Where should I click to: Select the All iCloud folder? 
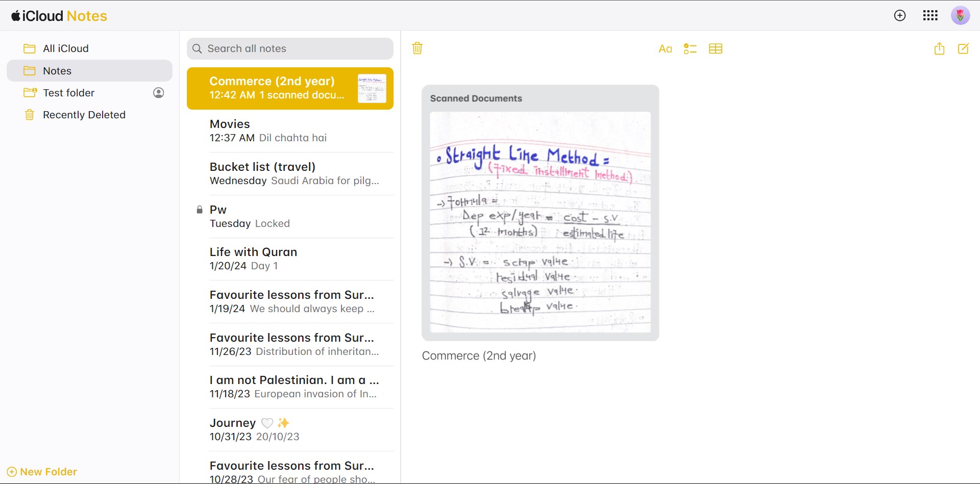coord(66,48)
